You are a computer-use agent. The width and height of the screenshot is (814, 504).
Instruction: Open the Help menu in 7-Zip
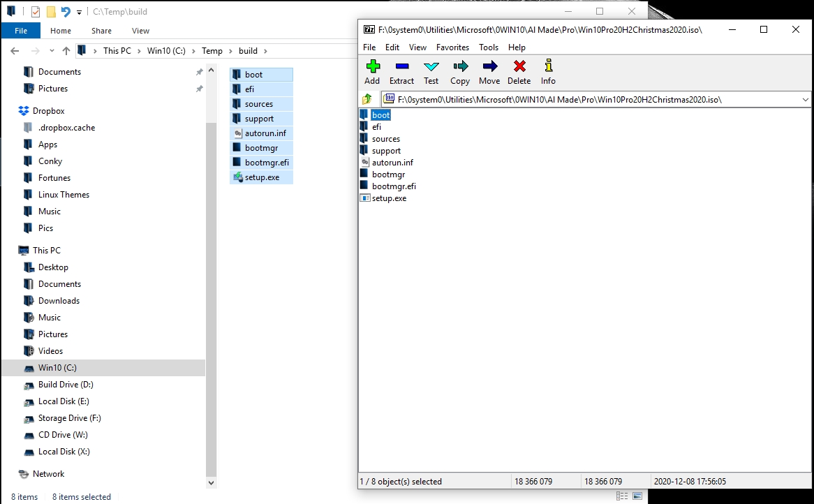[517, 47]
